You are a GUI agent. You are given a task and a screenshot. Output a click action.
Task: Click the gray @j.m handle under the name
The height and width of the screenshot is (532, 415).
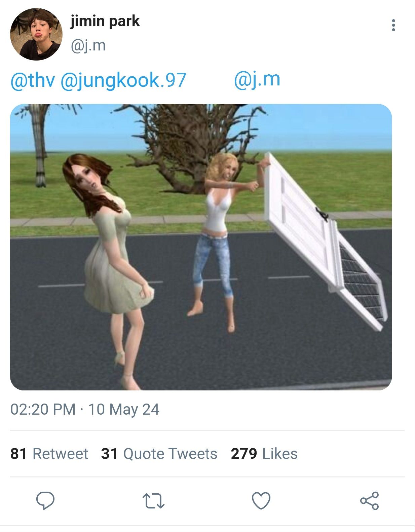[88, 46]
